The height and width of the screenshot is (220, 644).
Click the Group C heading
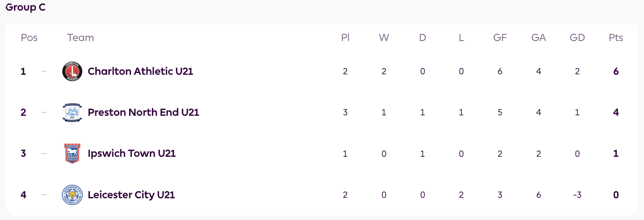point(26,8)
